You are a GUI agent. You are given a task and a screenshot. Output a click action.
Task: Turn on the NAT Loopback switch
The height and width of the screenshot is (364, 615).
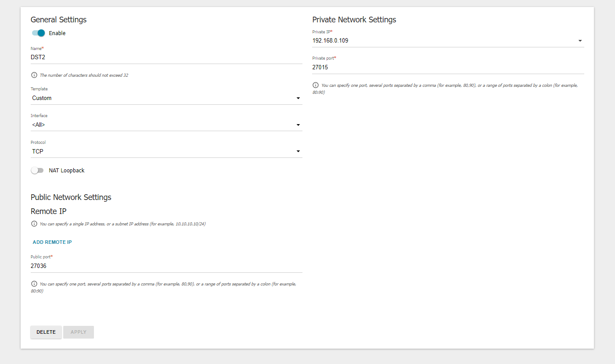tap(37, 170)
